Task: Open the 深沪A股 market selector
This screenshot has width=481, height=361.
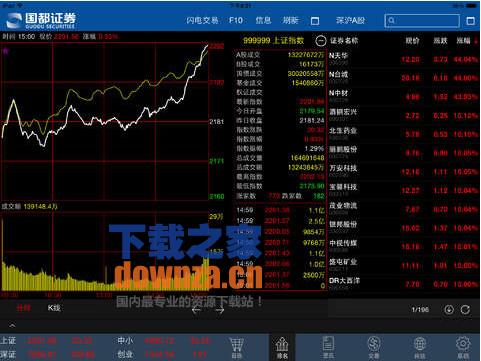Action: (350, 21)
